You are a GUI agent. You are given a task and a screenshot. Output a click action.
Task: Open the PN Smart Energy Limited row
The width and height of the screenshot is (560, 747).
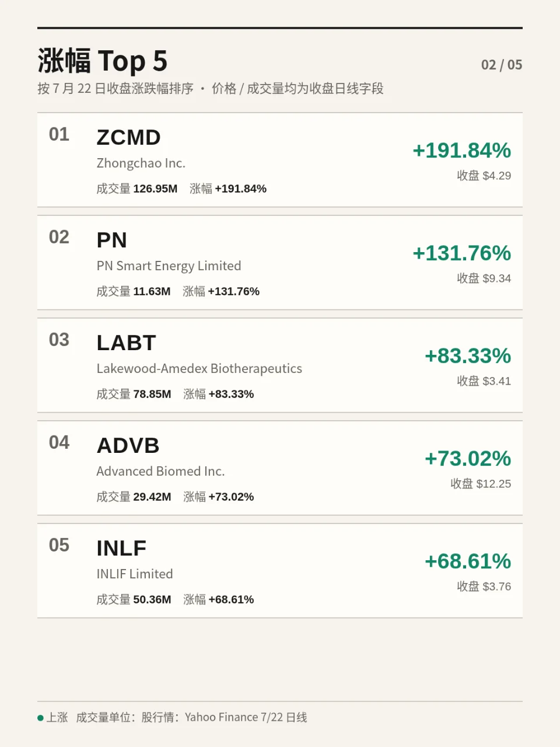(280, 263)
